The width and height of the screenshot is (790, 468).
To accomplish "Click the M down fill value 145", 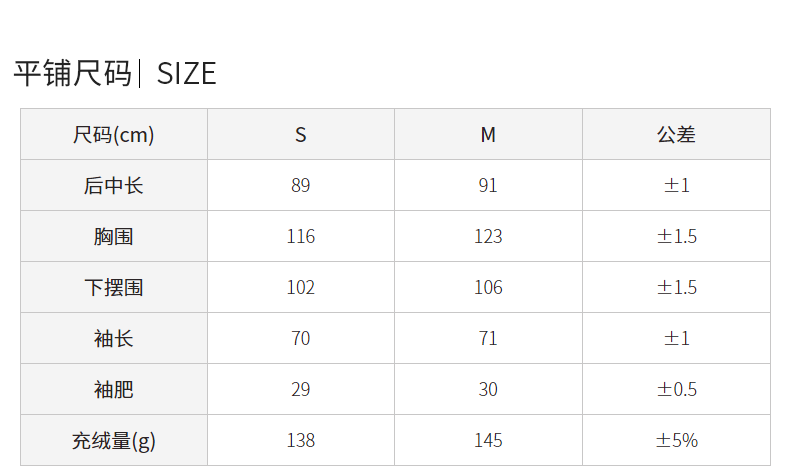I will click(488, 440).
